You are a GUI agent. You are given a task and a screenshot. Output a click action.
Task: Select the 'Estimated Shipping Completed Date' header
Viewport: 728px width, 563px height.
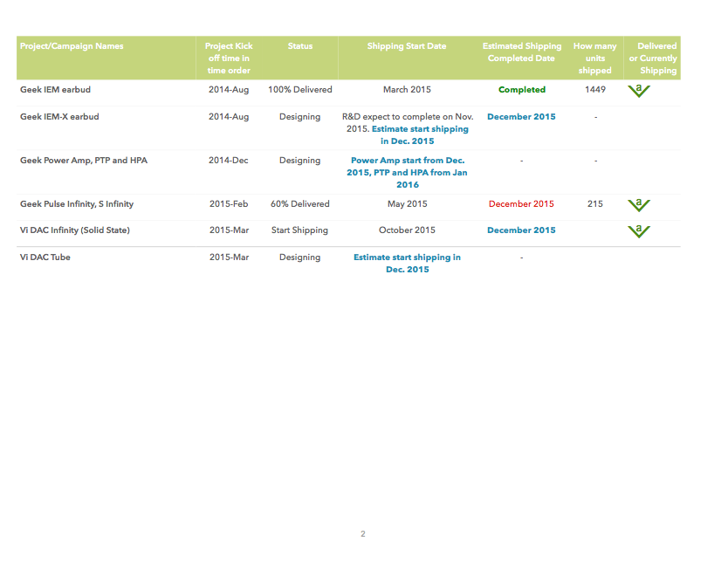click(x=522, y=52)
